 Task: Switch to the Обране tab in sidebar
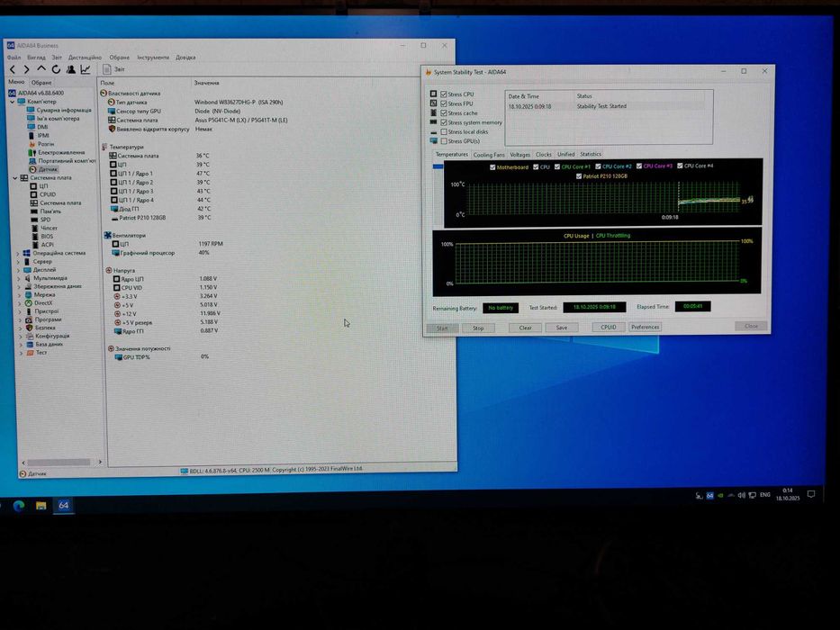tap(41, 83)
